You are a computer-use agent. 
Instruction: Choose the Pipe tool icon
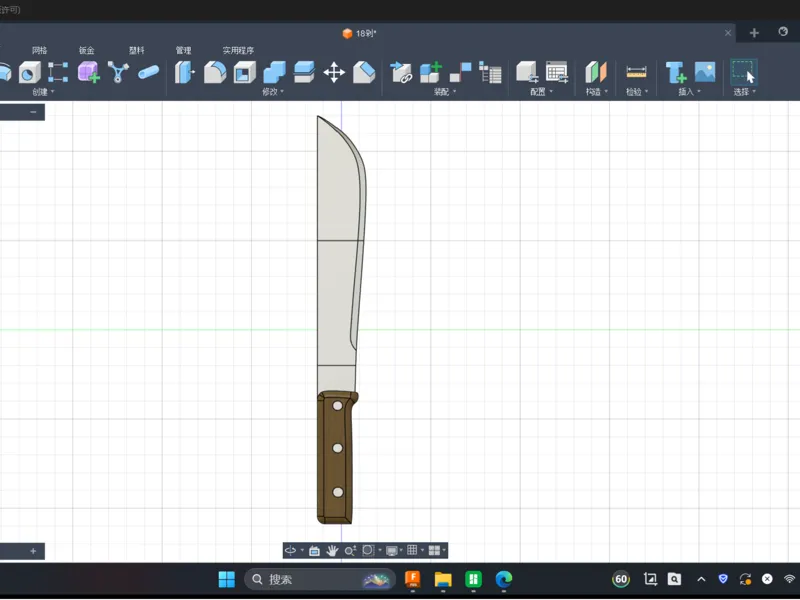coord(148,72)
